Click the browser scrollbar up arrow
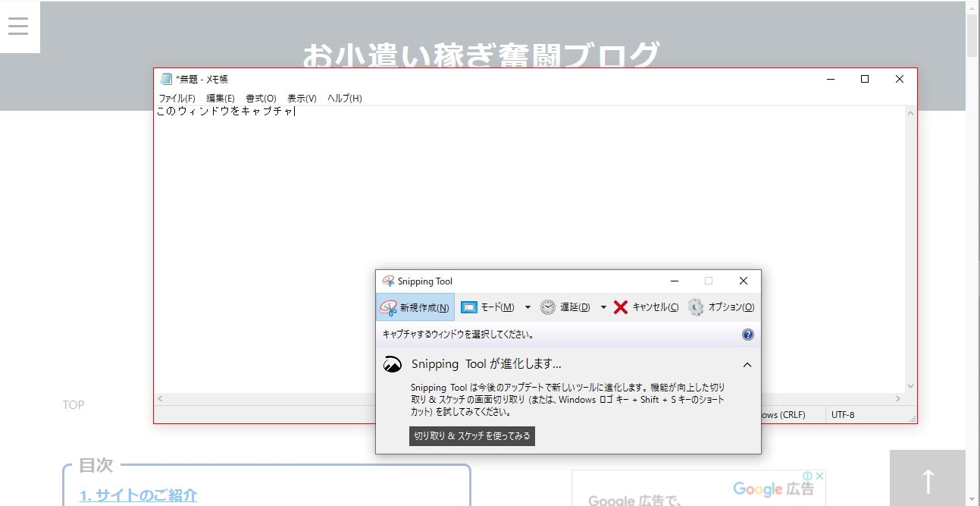Screen dimensions: 980x506 972,7
